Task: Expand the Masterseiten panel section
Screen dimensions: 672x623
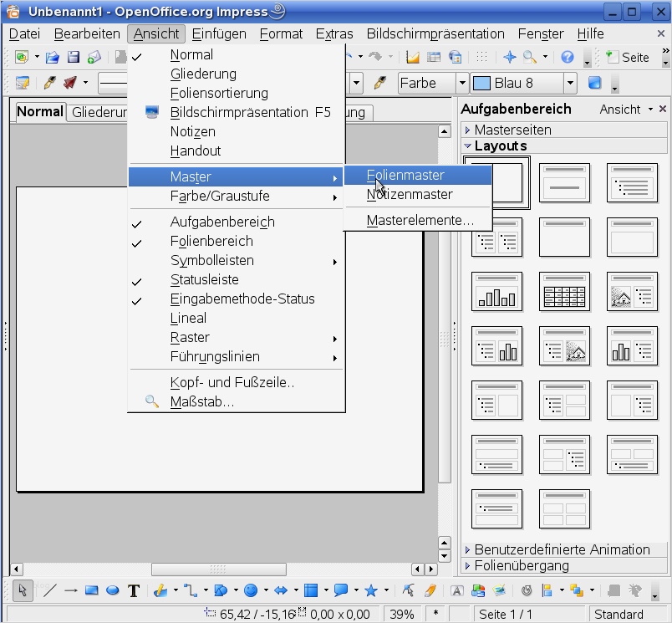Action: point(512,130)
